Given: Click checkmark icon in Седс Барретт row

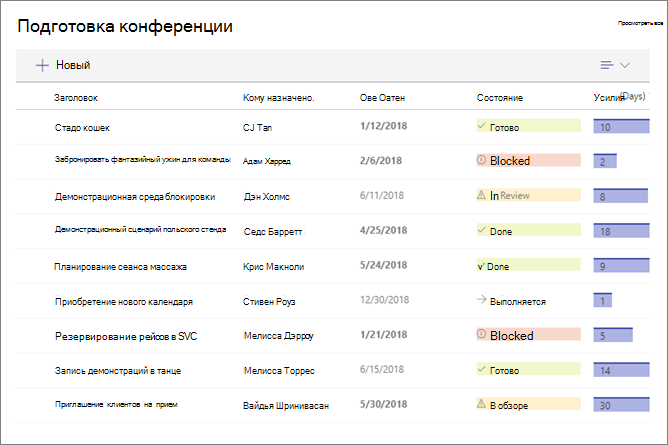Looking at the screenshot, I should coord(481,230).
